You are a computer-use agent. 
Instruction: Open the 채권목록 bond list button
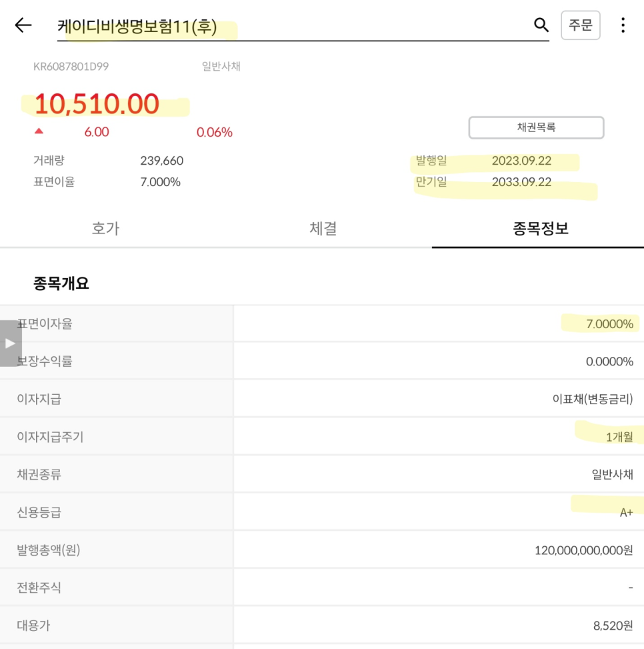[x=536, y=127]
